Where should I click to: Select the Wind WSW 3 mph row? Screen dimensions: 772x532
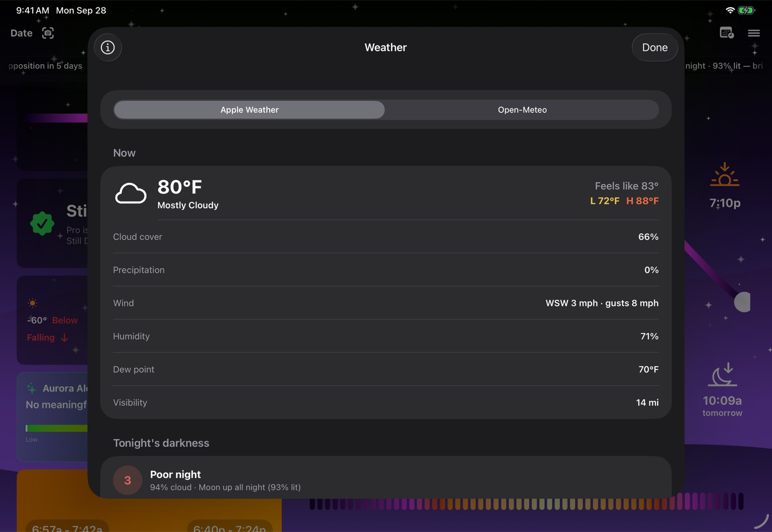(x=386, y=303)
